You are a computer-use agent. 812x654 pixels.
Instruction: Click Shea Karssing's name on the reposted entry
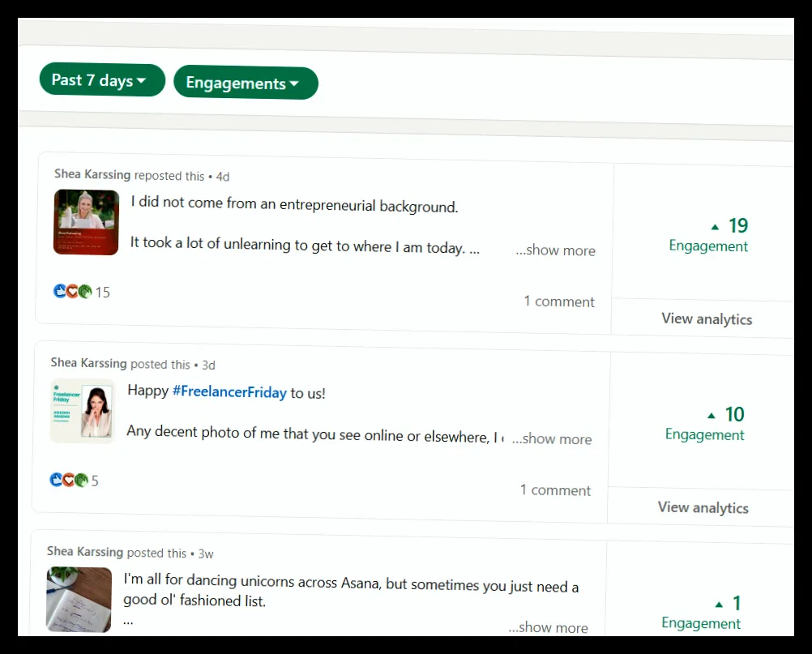92,174
